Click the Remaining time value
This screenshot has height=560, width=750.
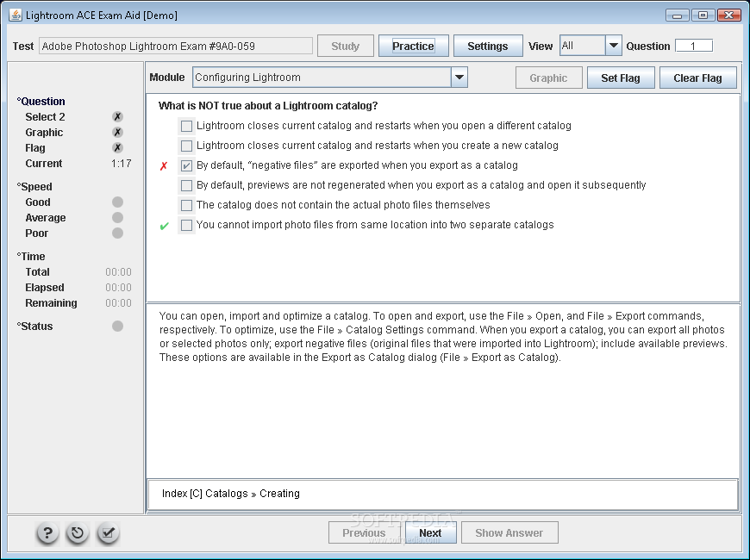[x=118, y=303]
